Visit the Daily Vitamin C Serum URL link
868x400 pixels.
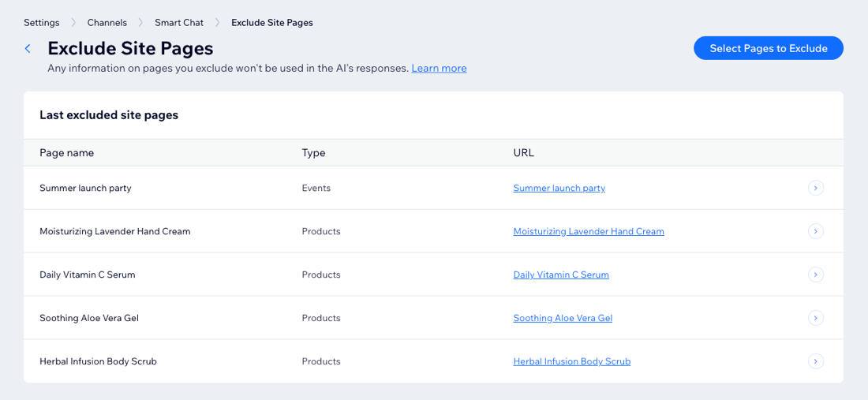click(x=561, y=275)
